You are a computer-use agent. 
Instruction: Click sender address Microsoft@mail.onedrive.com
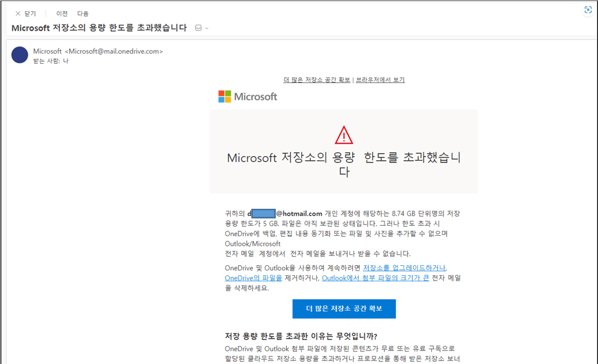[114, 51]
